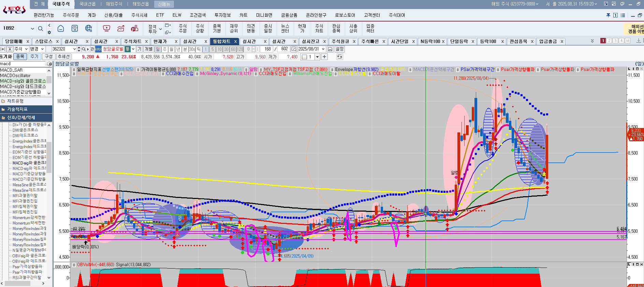
Task: Switch to the 주식차트 tab
Action: (133, 41)
